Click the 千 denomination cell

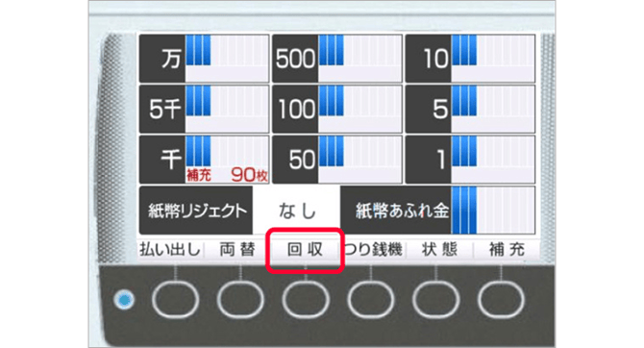tap(204, 160)
